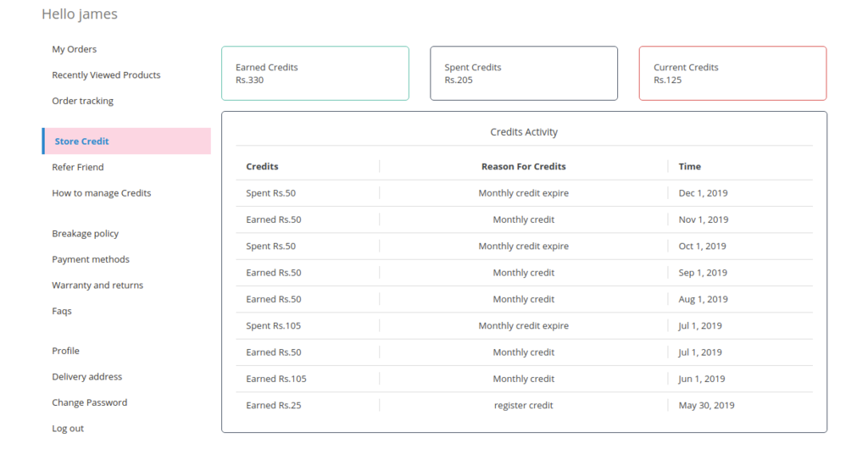Select the Store Credit tab

tap(126, 141)
